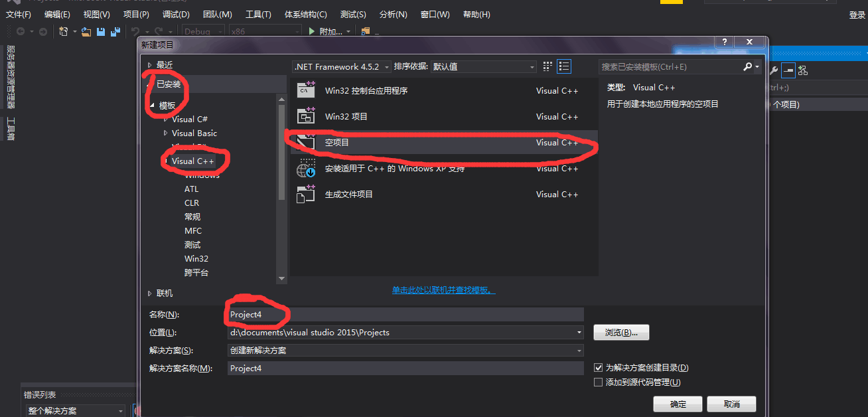Click the class diagram icon in Solution Explorer

tap(803, 70)
